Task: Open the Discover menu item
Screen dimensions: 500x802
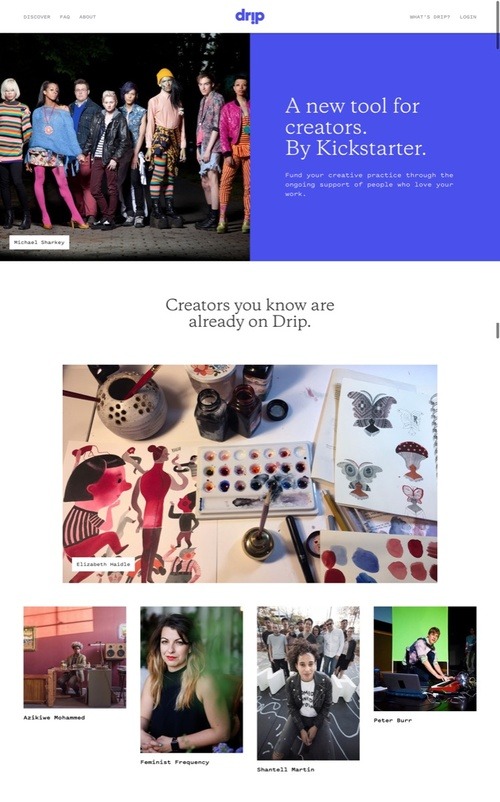Action: (x=37, y=17)
